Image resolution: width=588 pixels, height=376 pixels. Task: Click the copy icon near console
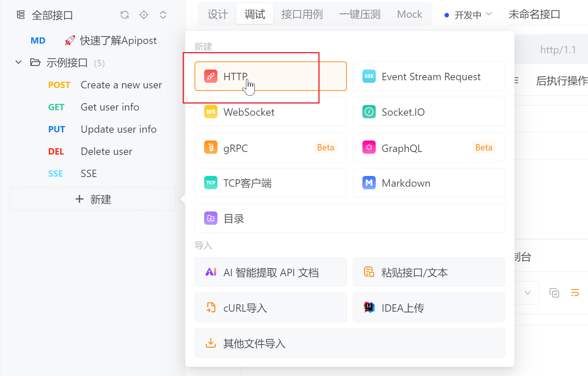pos(554,293)
